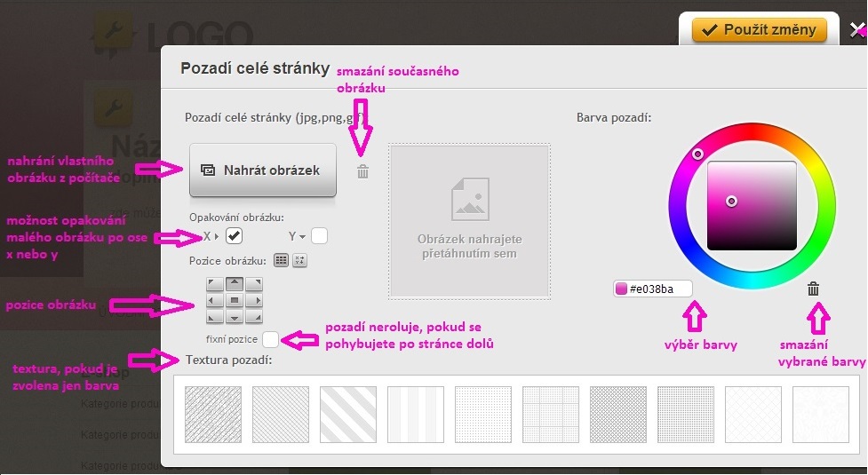Delete the current background image with trash icon
The height and width of the screenshot is (475, 868).
click(362, 172)
